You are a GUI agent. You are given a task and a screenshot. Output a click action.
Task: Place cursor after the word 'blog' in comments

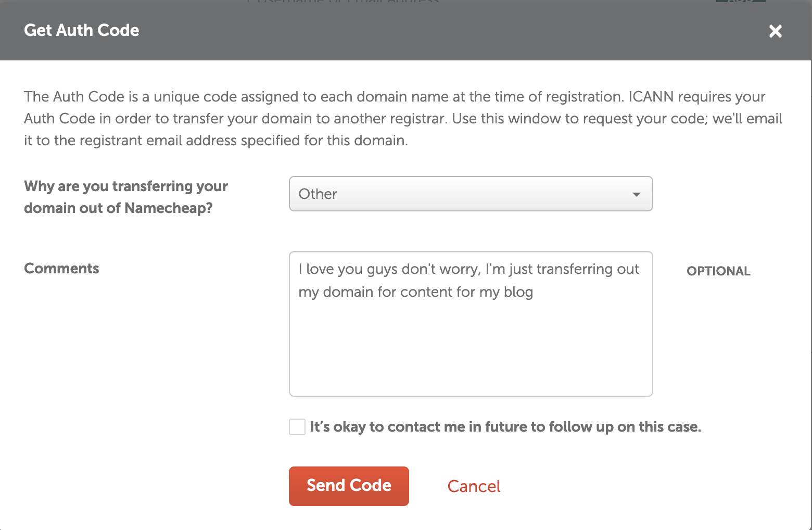(535, 292)
